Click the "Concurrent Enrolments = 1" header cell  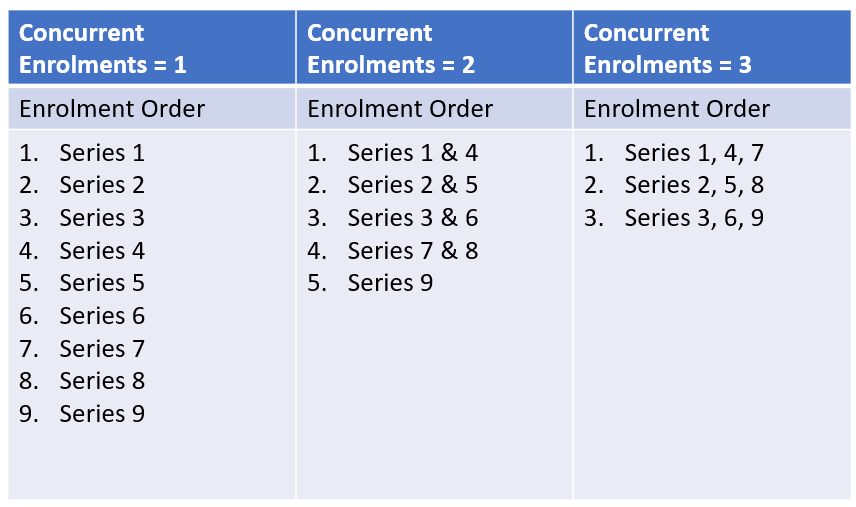pyautogui.click(x=103, y=48)
